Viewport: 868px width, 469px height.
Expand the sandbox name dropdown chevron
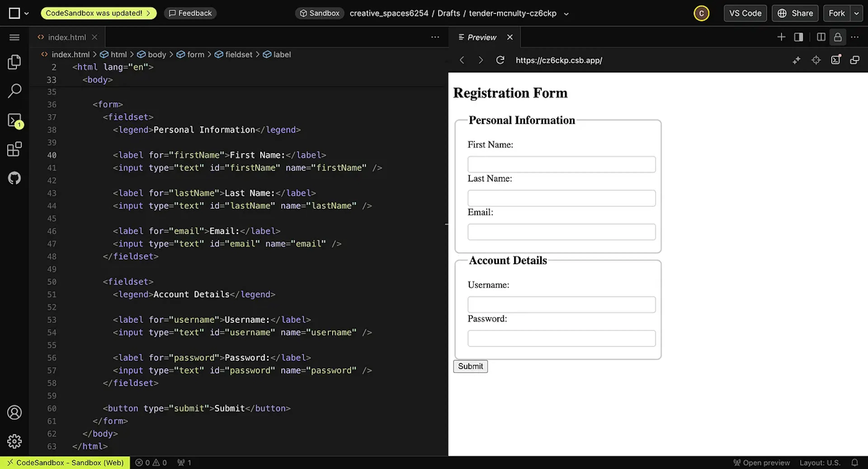[566, 14]
